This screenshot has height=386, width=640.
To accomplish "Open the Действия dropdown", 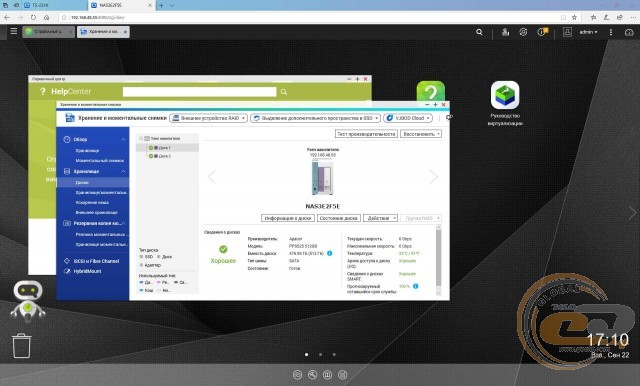I will (x=380, y=218).
